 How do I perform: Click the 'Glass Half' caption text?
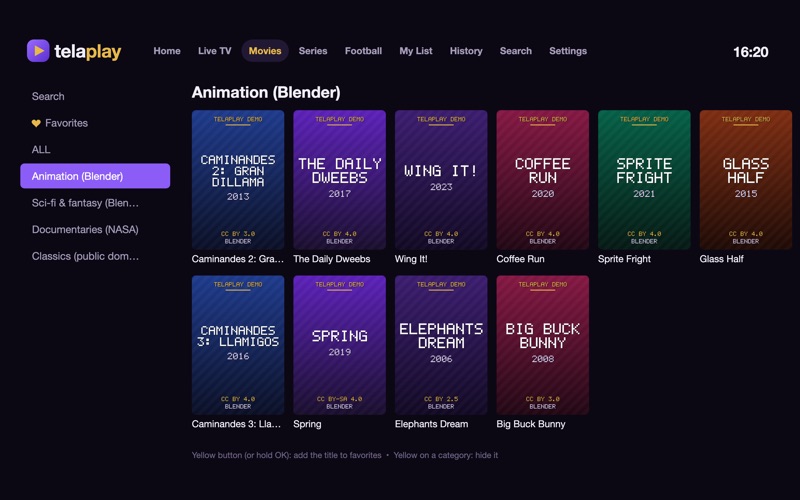tap(721, 259)
